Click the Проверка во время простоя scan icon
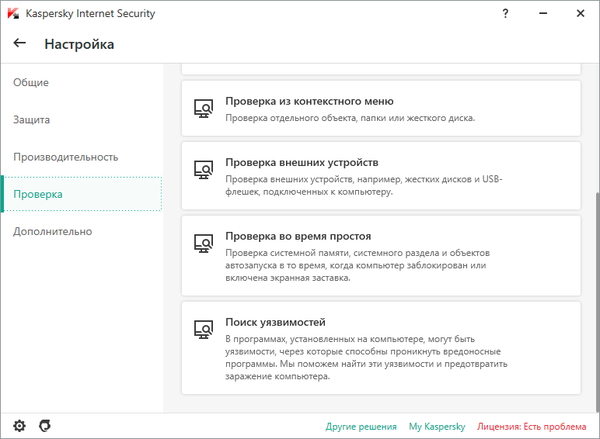600x439 pixels. point(203,242)
